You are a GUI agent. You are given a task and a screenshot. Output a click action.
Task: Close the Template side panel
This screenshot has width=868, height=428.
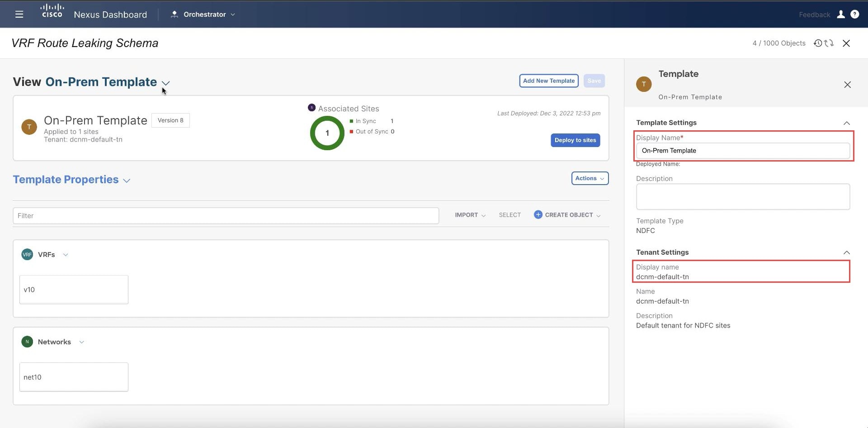[847, 85]
